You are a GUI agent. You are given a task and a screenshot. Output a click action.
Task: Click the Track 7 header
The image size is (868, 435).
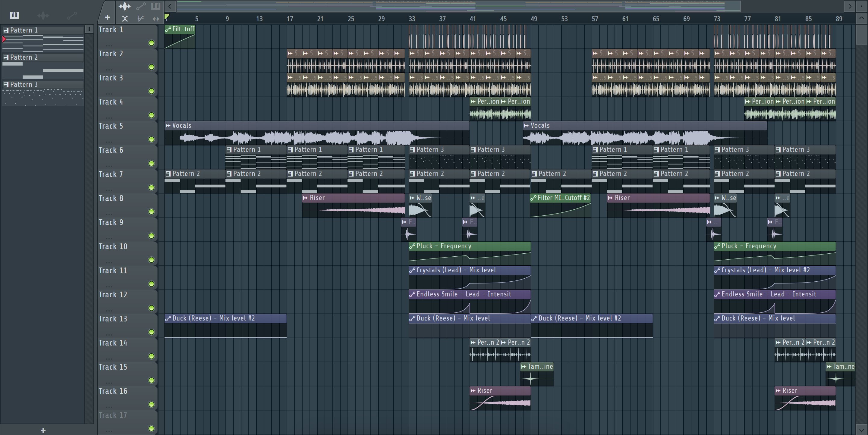click(127, 181)
